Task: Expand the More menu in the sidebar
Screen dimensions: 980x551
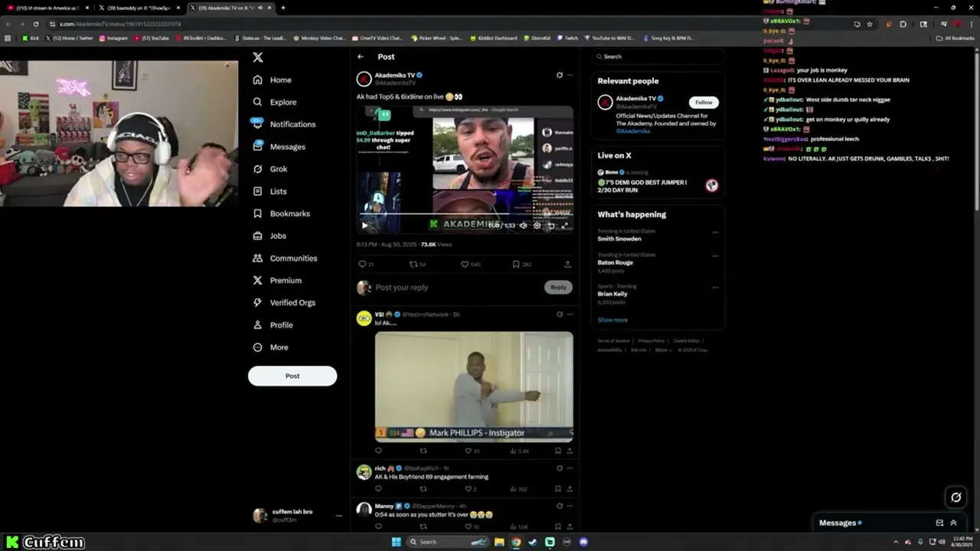Action: tap(271, 347)
